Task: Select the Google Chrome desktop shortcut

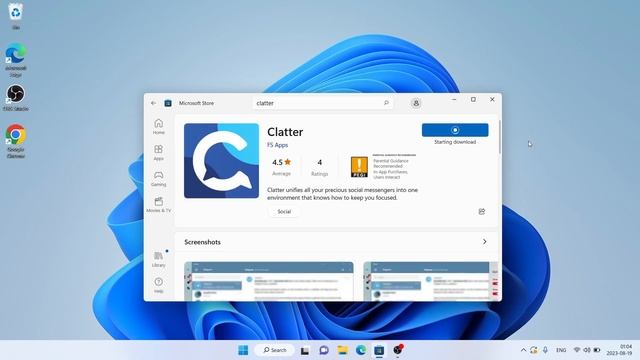Action: 16,141
